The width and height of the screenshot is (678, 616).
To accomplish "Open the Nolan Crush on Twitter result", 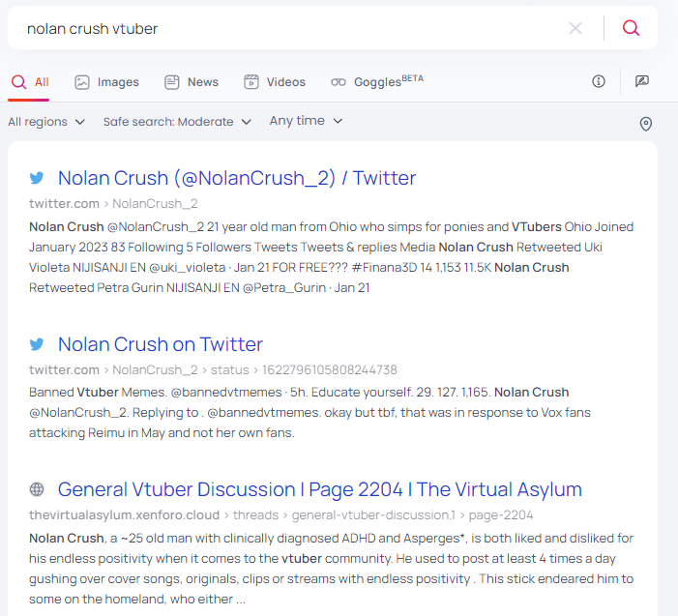I will point(161,344).
